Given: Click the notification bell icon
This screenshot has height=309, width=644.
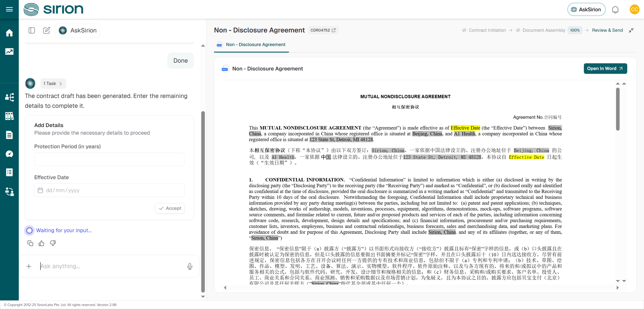Looking at the screenshot, I should pos(615,10).
